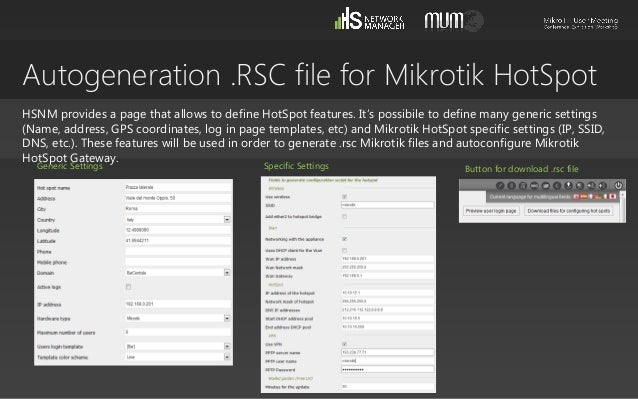
Task: Click the Address input field
Action: tap(178, 198)
